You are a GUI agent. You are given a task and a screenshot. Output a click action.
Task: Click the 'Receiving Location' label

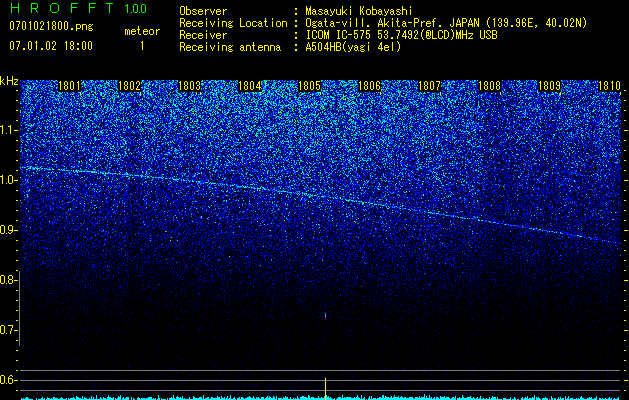[x=233, y=23]
